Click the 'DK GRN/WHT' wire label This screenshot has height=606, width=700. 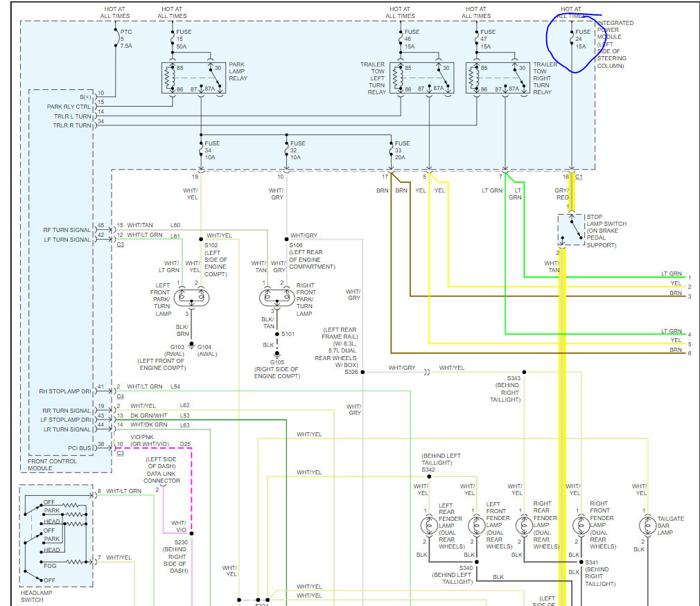click(148, 416)
